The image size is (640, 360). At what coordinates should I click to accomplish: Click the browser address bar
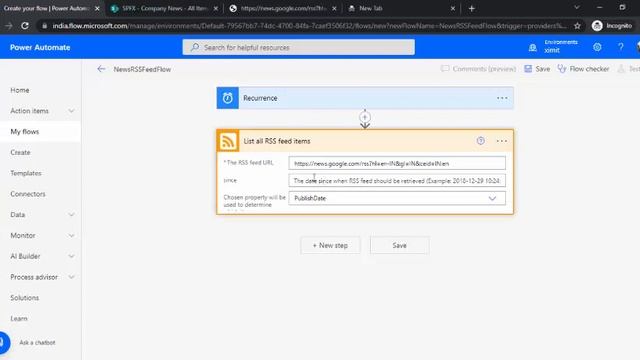click(309, 26)
